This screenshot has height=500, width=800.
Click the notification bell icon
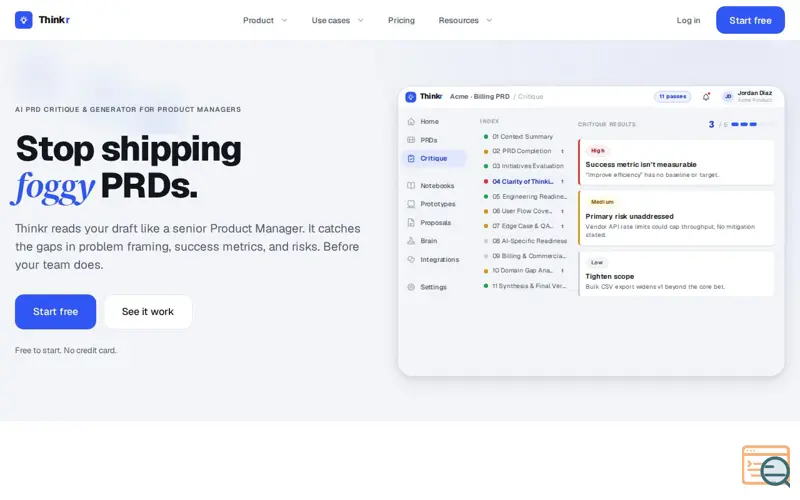click(x=706, y=96)
